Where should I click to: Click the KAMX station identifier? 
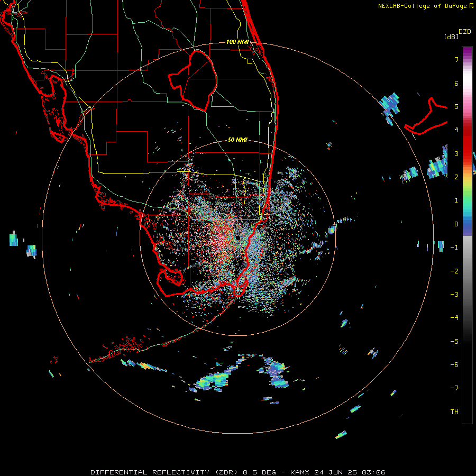300,472
